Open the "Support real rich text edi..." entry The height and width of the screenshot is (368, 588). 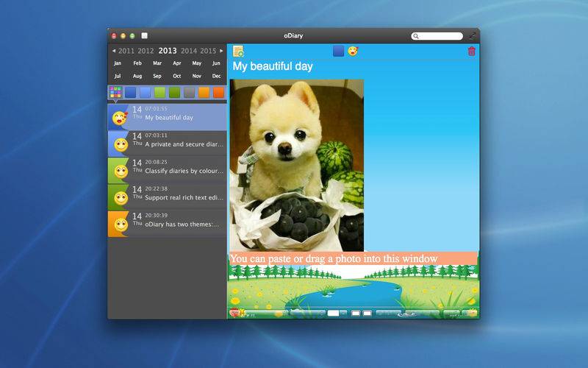tap(168, 197)
